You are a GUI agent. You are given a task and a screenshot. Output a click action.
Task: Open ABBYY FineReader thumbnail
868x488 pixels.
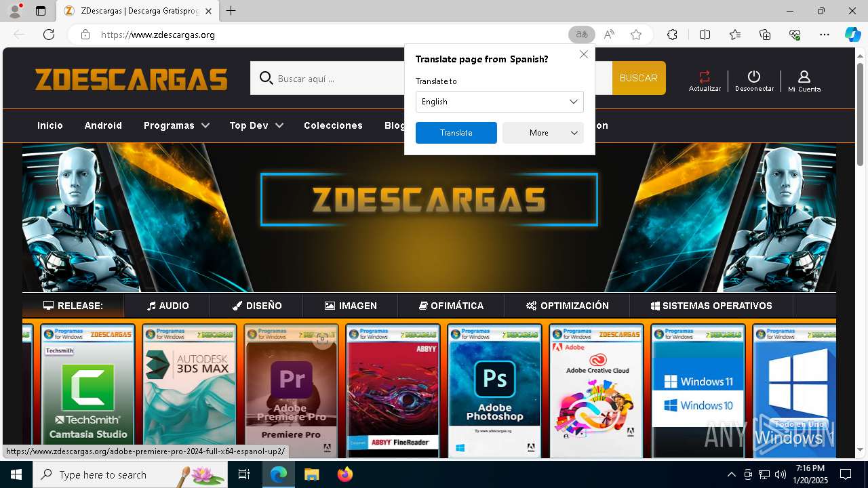393,391
